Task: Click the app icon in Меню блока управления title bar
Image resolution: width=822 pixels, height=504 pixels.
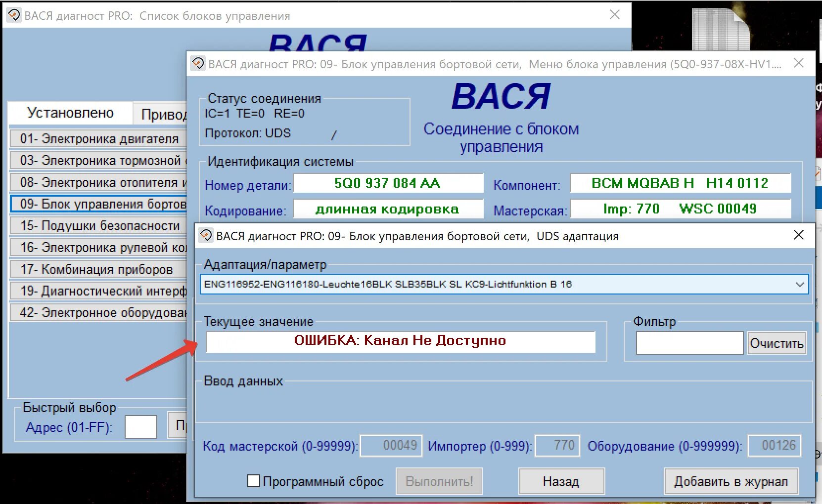Action: (198, 64)
